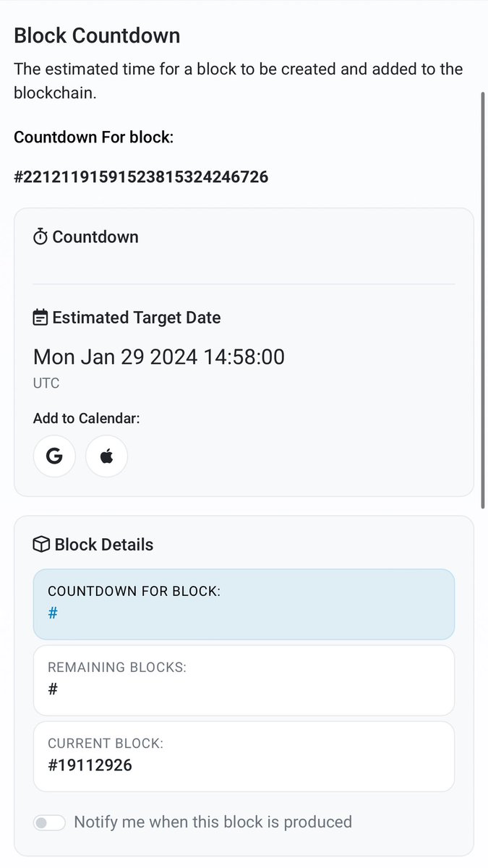Toggle Notify me when block is produced

pos(49,822)
